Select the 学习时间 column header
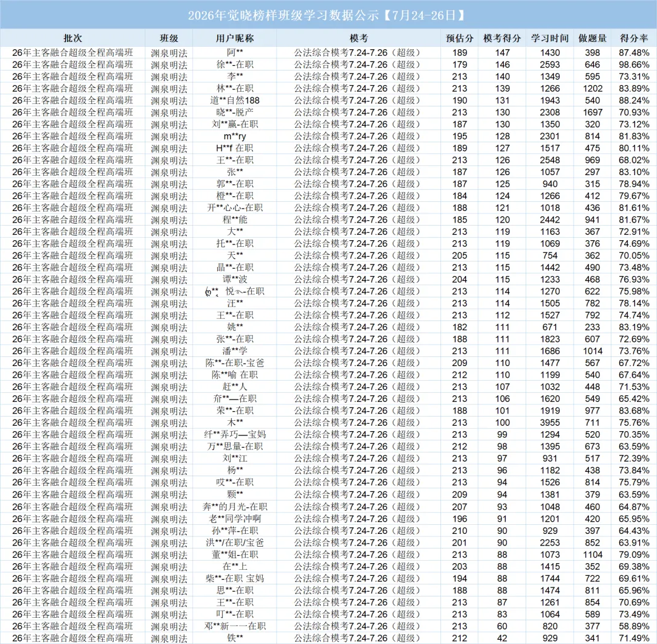The height and width of the screenshot is (644, 657). [x=550, y=38]
